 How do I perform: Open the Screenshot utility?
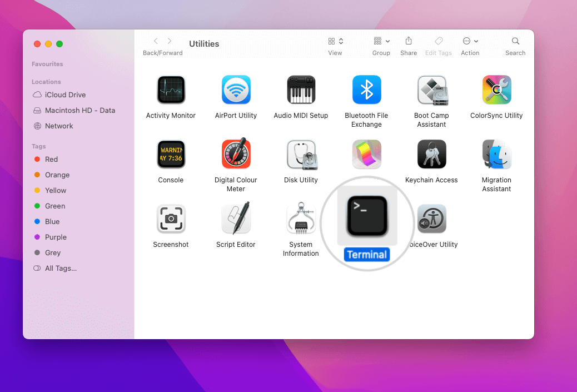[171, 219]
